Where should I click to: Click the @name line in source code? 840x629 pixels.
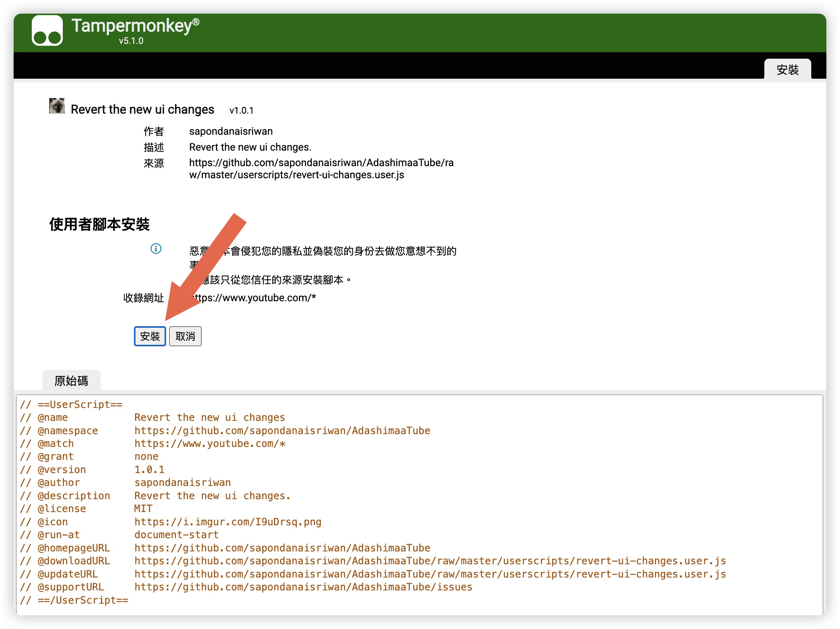tap(152, 417)
